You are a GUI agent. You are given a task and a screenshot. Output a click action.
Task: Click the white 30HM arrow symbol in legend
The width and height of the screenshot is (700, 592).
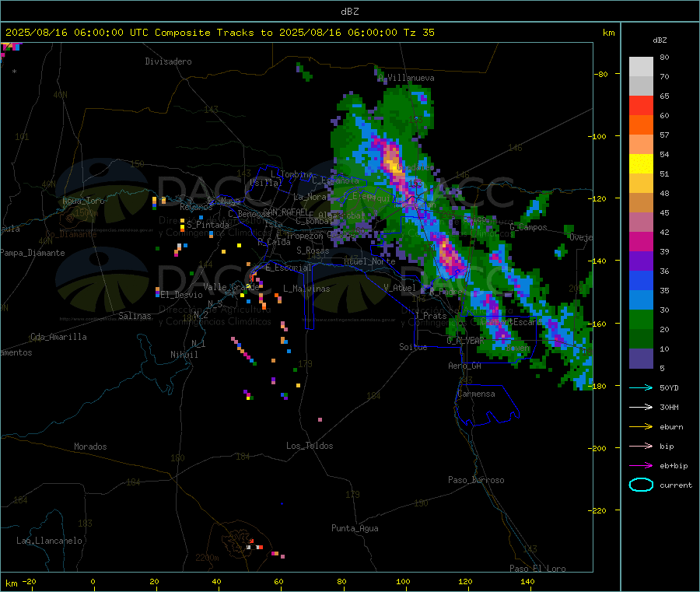click(641, 407)
